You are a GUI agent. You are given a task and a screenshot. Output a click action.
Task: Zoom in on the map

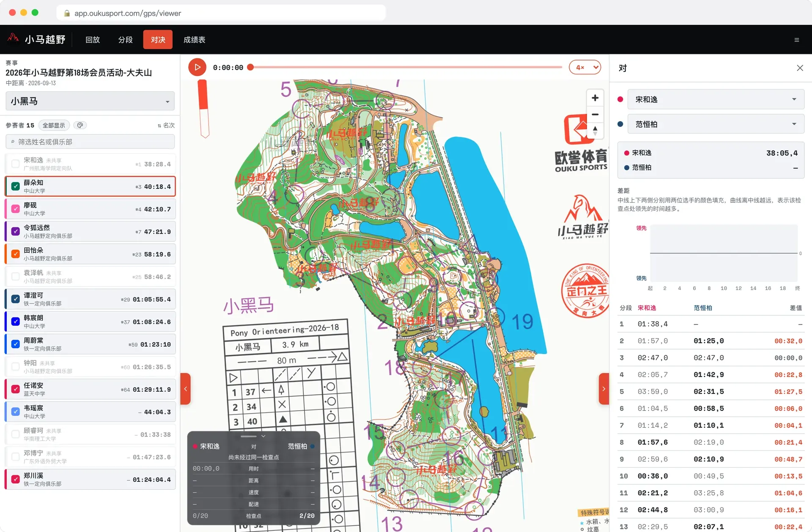tap(595, 98)
